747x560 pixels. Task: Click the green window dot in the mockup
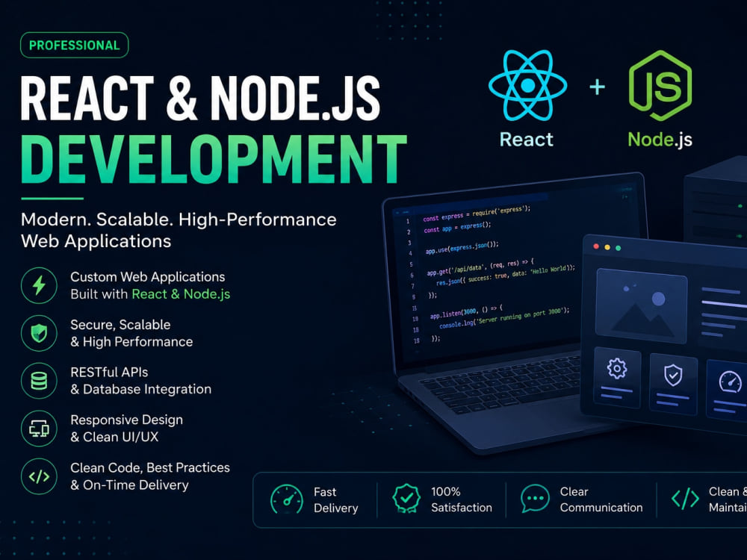coord(618,248)
